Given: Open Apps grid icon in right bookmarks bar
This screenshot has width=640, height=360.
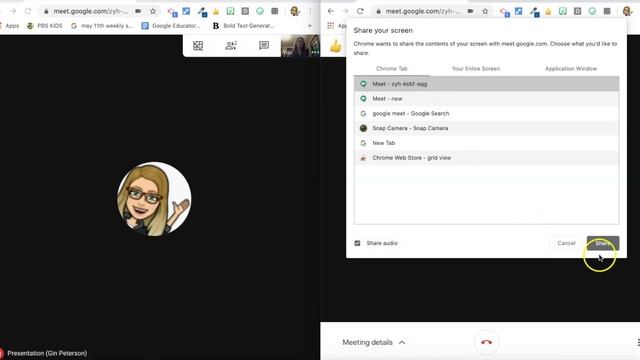Looking at the screenshot, I should pos(331,25).
